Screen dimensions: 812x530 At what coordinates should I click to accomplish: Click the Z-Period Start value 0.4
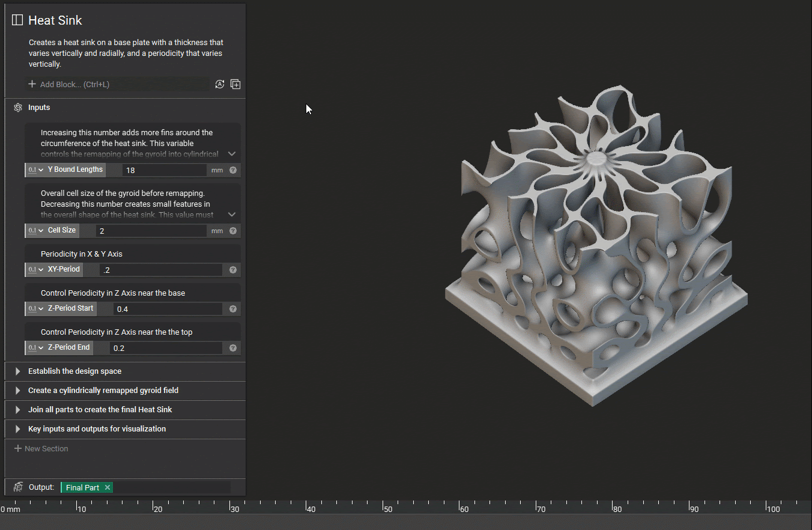pyautogui.click(x=168, y=309)
